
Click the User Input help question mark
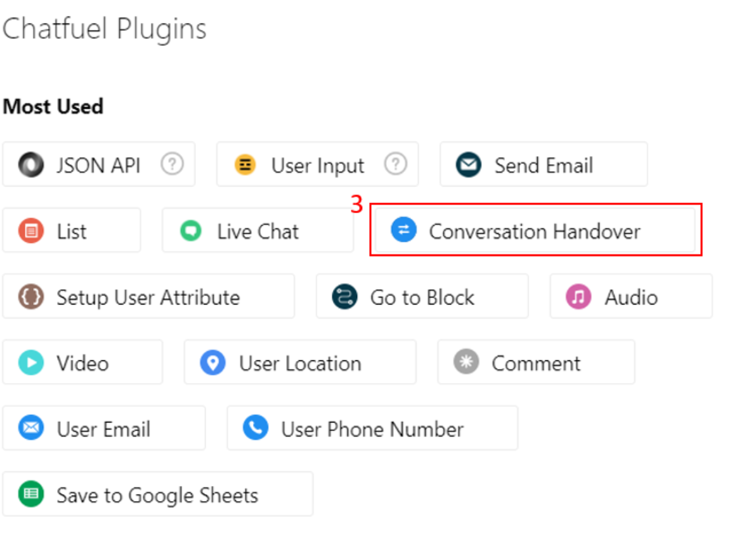click(395, 164)
